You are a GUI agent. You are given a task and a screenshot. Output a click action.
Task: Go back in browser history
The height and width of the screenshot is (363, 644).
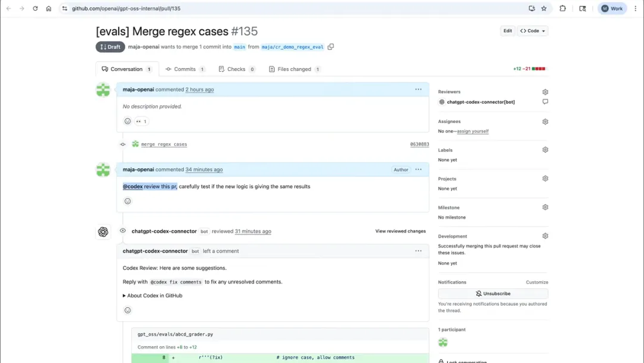[8, 8]
